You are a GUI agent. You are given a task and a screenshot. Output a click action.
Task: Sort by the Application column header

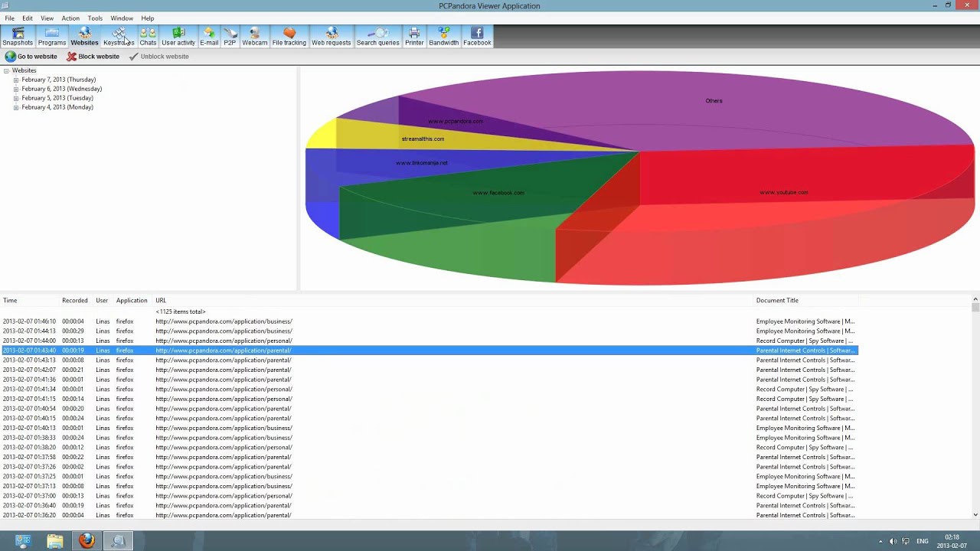[132, 301]
